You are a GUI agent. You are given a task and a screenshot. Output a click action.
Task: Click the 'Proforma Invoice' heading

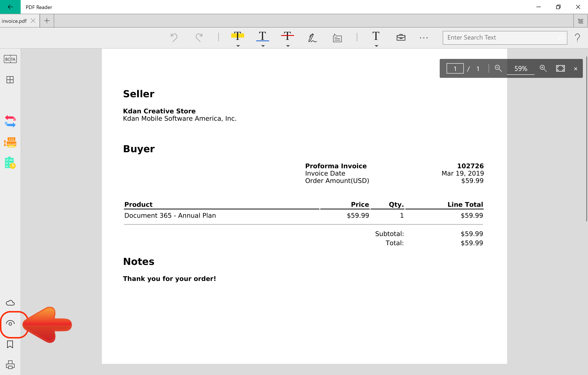[336, 166]
